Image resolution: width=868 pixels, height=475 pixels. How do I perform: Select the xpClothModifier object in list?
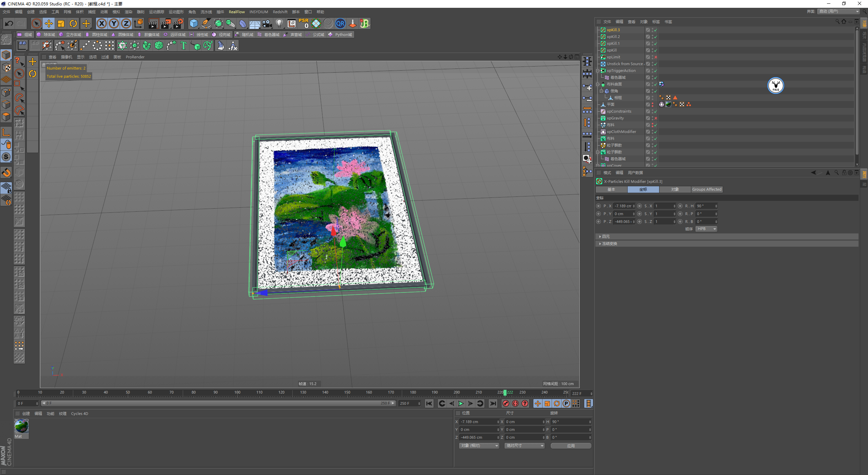[621, 132]
